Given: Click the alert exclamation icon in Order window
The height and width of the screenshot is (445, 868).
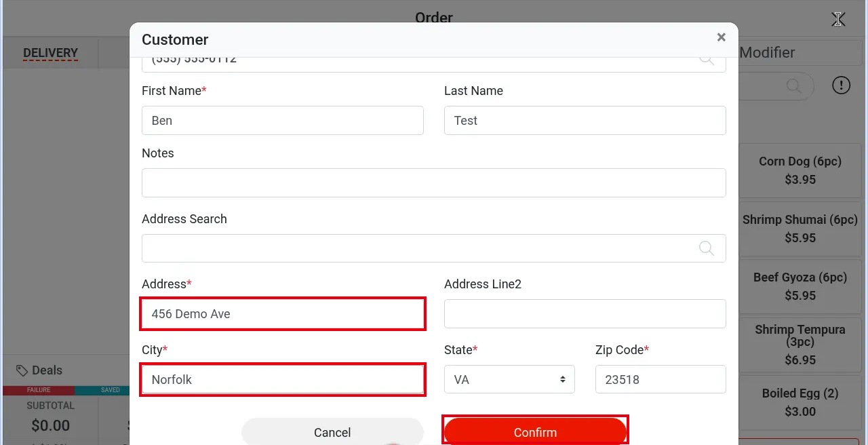Looking at the screenshot, I should pyautogui.click(x=841, y=85).
